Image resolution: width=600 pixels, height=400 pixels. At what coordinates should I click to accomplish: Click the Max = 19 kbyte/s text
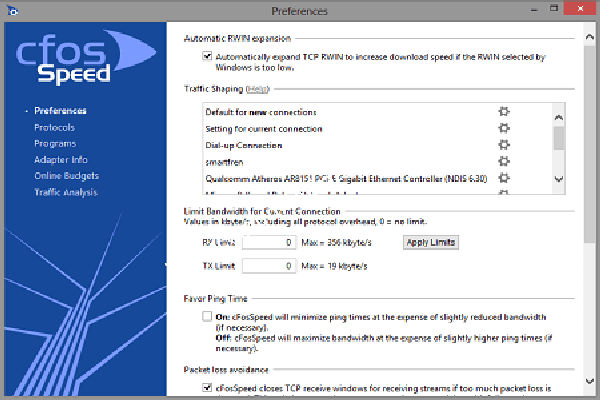coord(334,266)
